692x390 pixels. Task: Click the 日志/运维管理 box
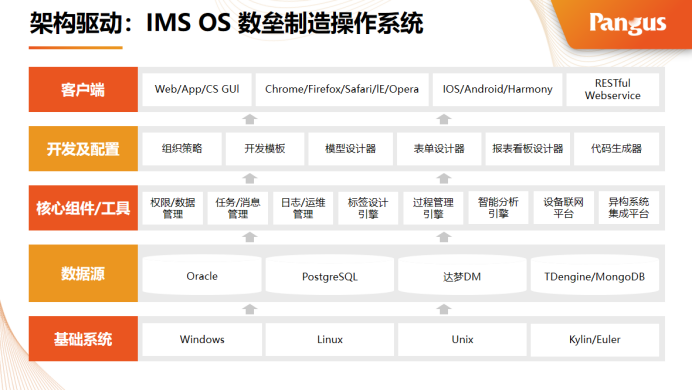coord(303,208)
